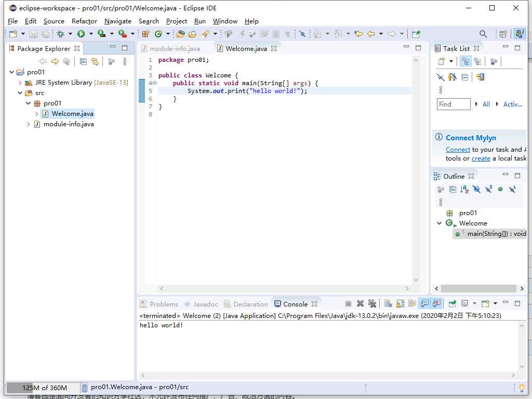Viewport: 532px width, 399px height.
Task: Open dropdown next to New Task icon
Action: 451,61
